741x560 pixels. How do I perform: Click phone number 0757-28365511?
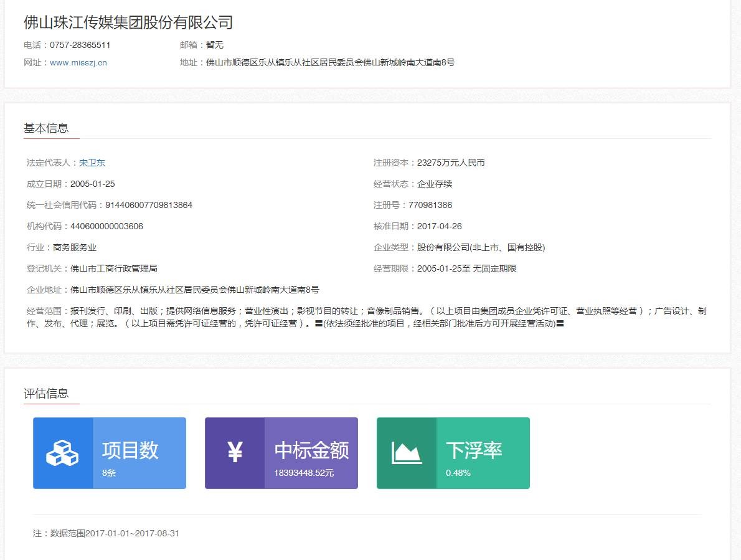pyautogui.click(x=80, y=45)
